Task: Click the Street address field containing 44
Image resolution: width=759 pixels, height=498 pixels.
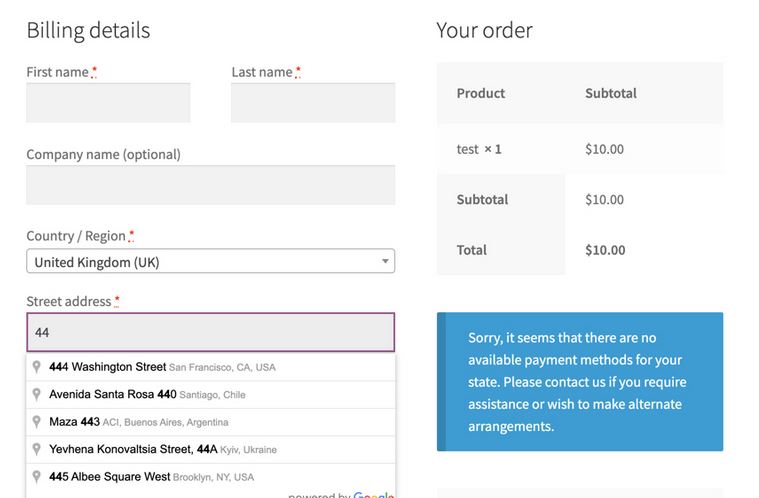Action: [211, 332]
